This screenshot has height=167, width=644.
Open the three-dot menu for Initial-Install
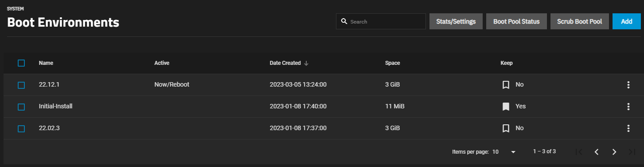pos(628,107)
